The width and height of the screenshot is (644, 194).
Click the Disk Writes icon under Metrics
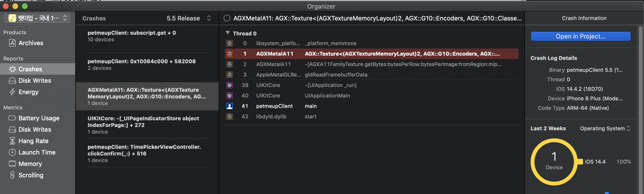tap(12, 130)
